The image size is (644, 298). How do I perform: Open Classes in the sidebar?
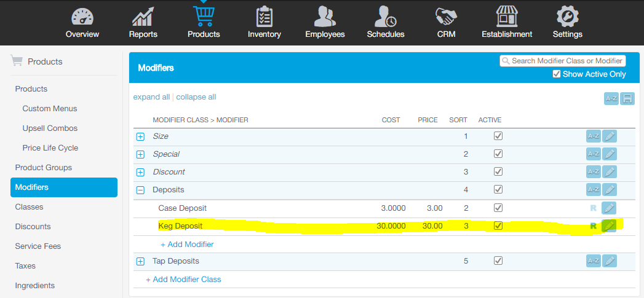[29, 207]
